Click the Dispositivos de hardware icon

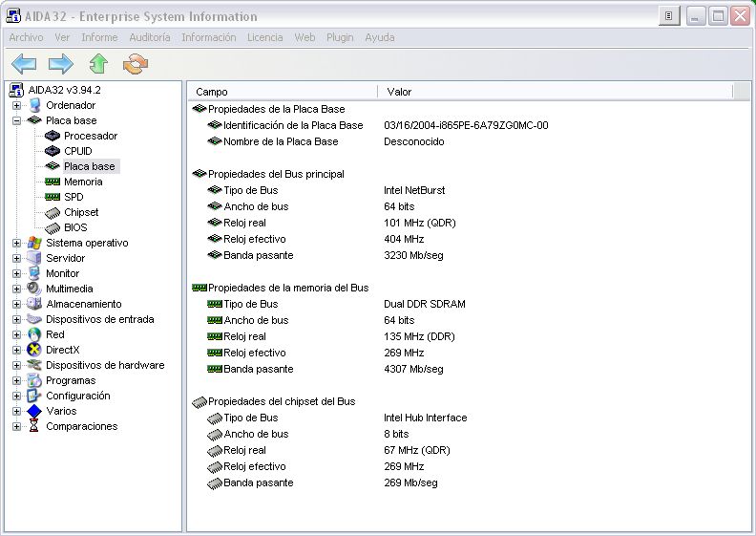(34, 365)
